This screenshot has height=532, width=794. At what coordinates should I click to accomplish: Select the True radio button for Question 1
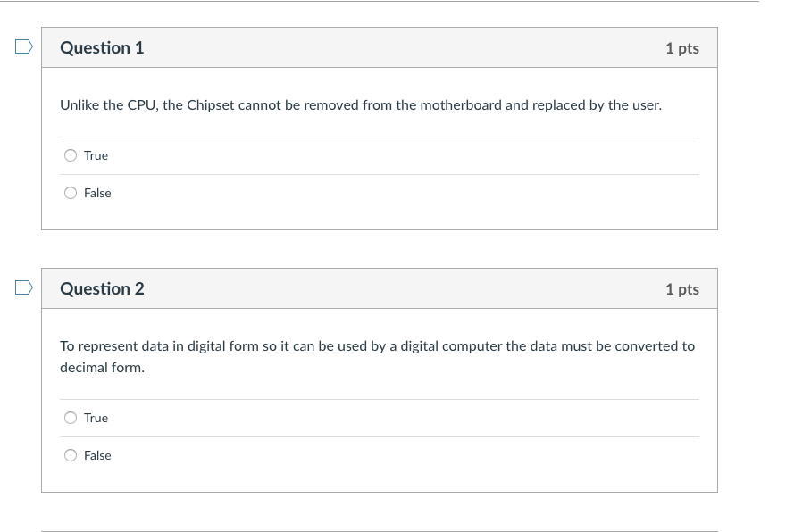coord(71,155)
